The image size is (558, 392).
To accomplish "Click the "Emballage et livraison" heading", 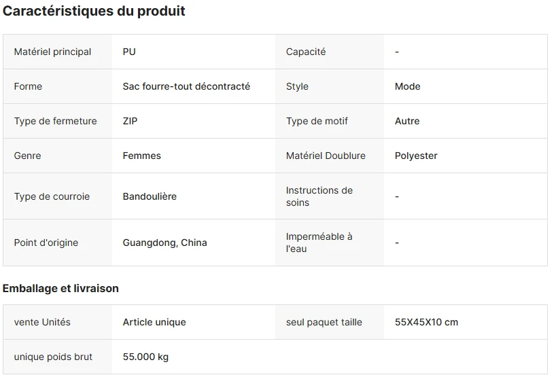I will 60,288.
